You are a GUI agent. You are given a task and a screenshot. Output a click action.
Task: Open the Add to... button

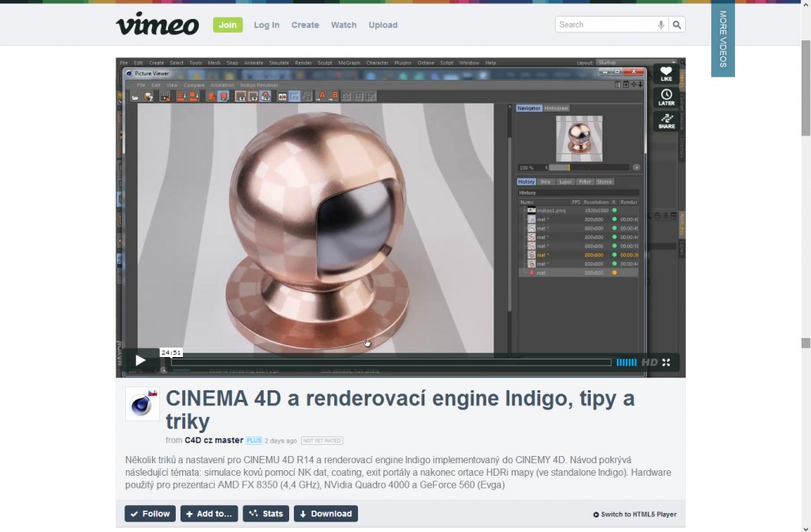pos(209,513)
